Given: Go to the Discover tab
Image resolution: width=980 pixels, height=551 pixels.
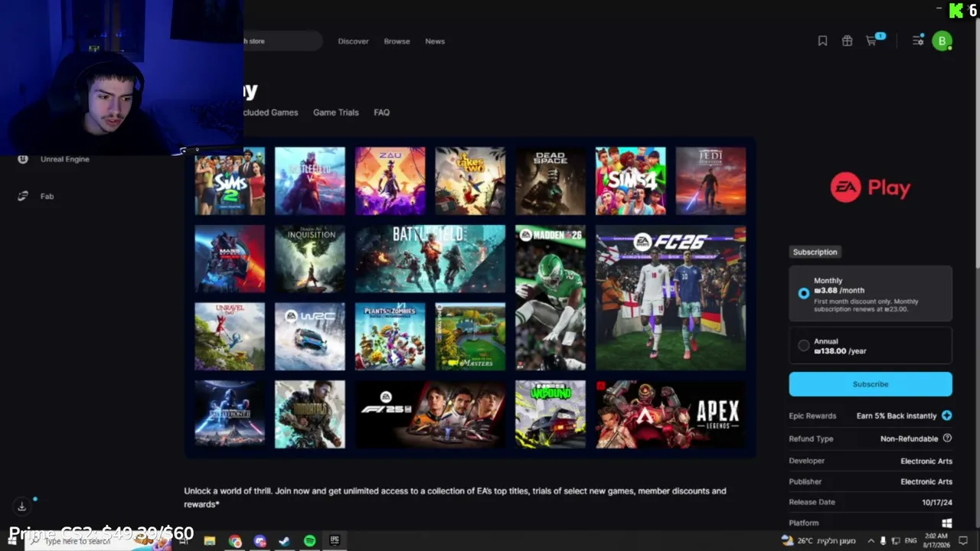Looking at the screenshot, I should coord(354,41).
